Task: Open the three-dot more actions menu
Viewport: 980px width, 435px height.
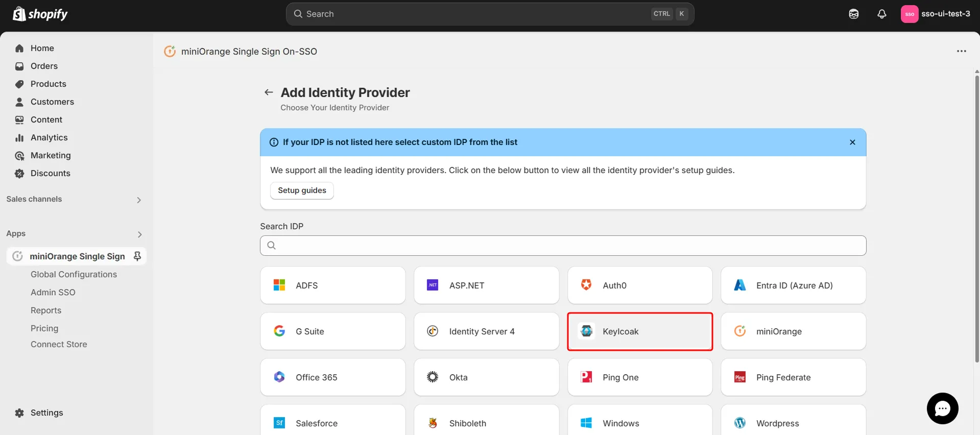Action: click(961, 51)
